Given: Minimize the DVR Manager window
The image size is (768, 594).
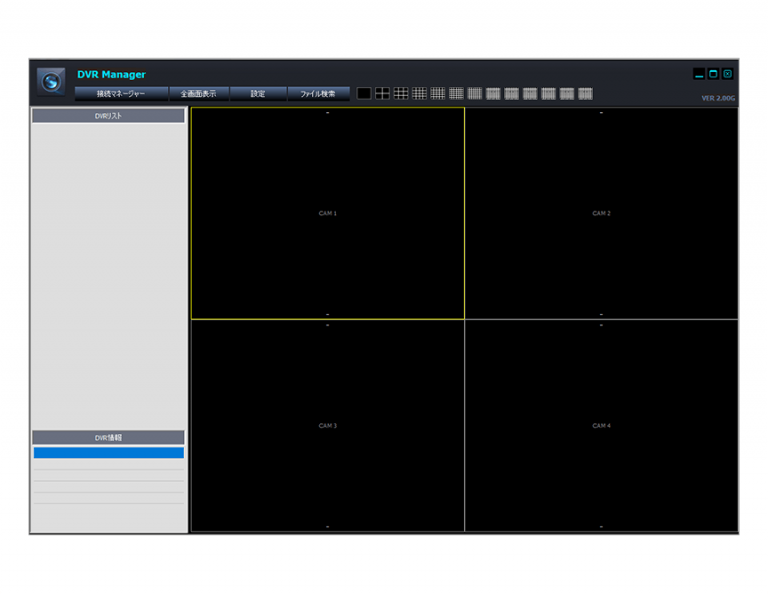Looking at the screenshot, I should (x=699, y=74).
